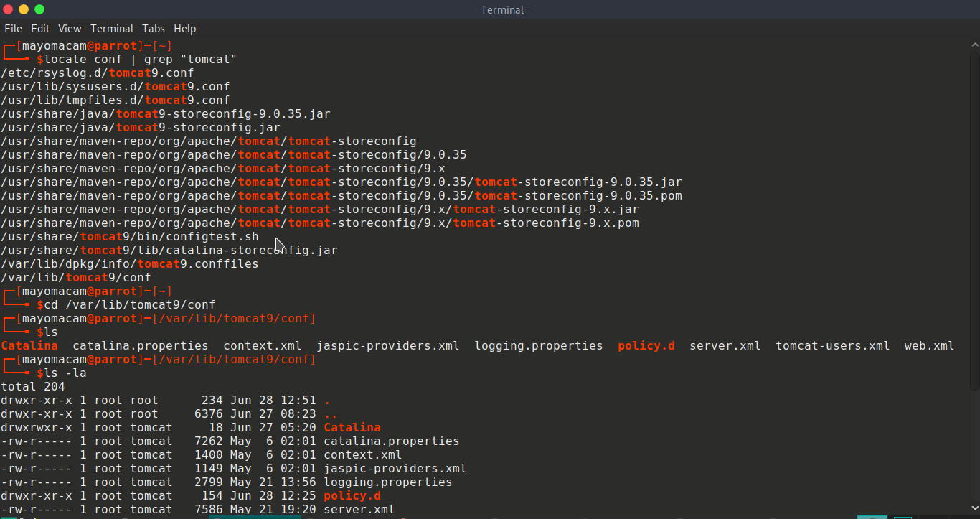Click the "total 204" output line
The height and width of the screenshot is (519, 980).
click(x=32, y=387)
